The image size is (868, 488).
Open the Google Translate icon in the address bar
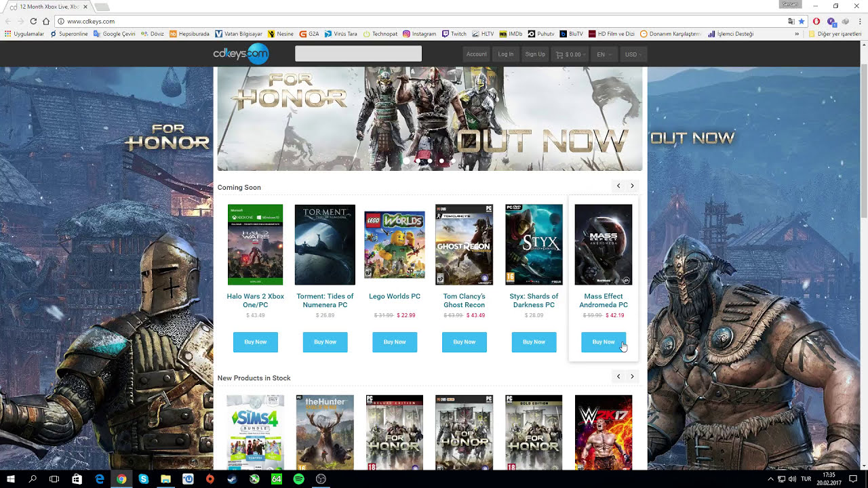[x=791, y=21]
